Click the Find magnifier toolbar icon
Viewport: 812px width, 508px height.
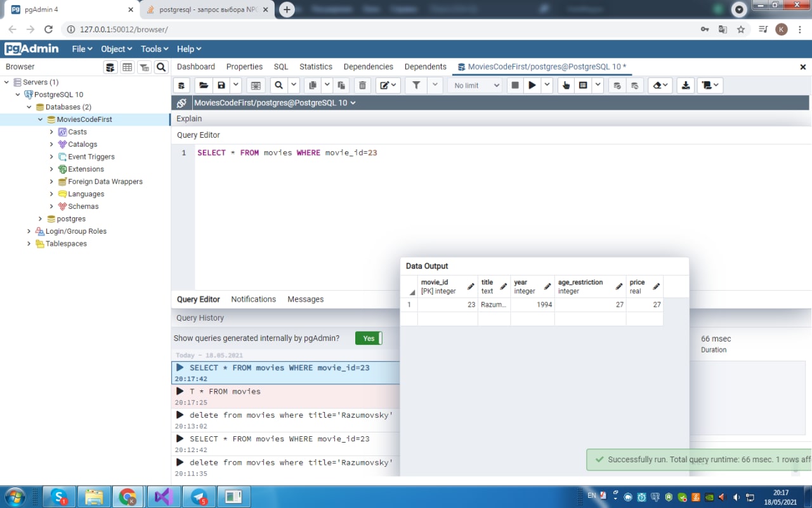(x=279, y=85)
